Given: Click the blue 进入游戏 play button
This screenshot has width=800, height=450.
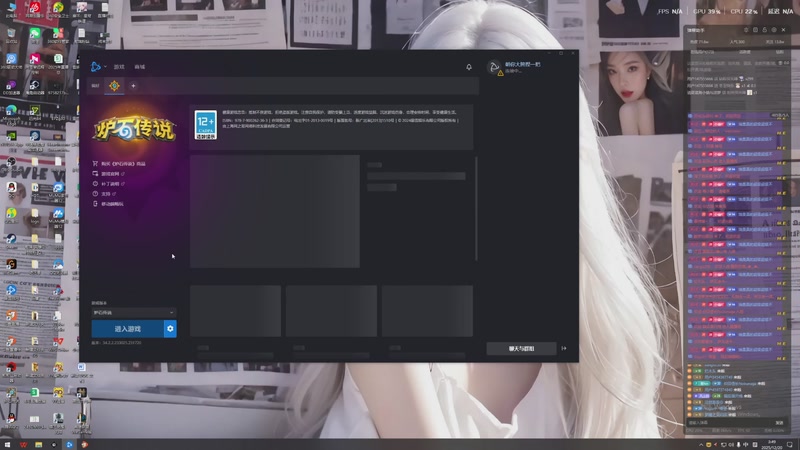Looking at the screenshot, I should pyautogui.click(x=128, y=329).
